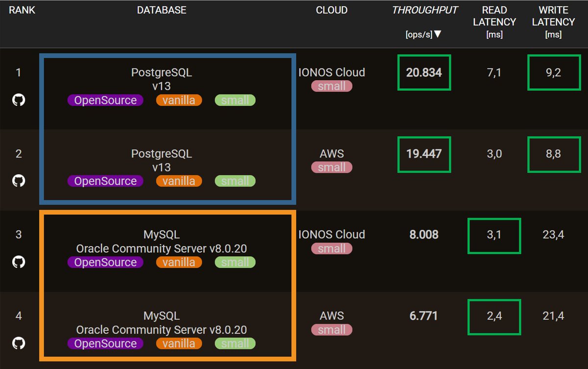The image size is (588, 369).
Task: Click green small tag in rank 1 row
Action: (x=235, y=100)
